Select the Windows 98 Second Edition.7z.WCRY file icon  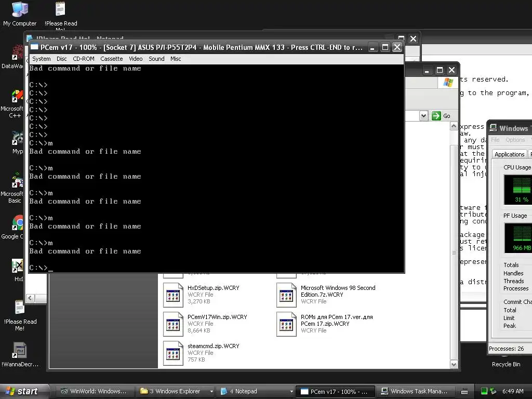pyautogui.click(x=286, y=295)
